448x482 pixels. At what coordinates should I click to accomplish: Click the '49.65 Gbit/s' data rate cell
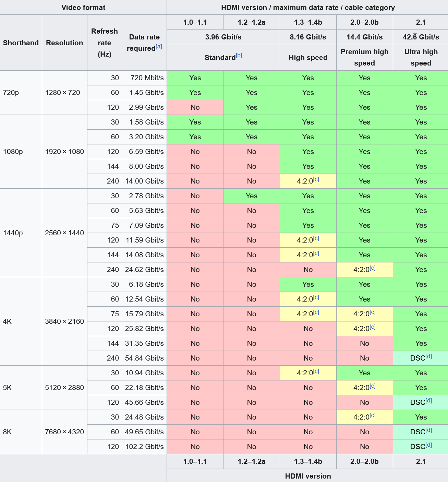tap(144, 432)
